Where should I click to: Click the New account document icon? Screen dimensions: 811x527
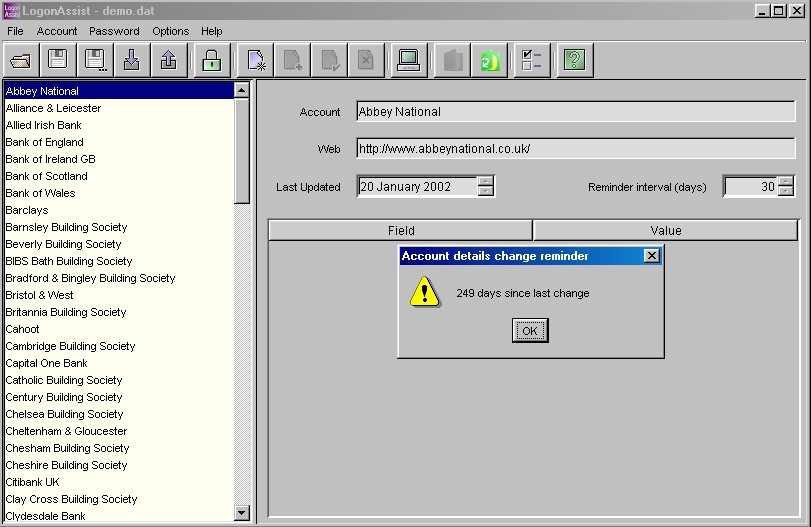pyautogui.click(x=256, y=60)
